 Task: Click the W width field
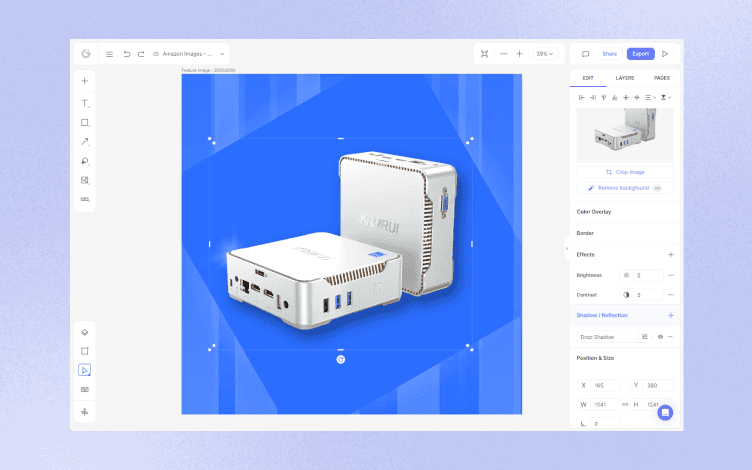pyautogui.click(x=598, y=404)
